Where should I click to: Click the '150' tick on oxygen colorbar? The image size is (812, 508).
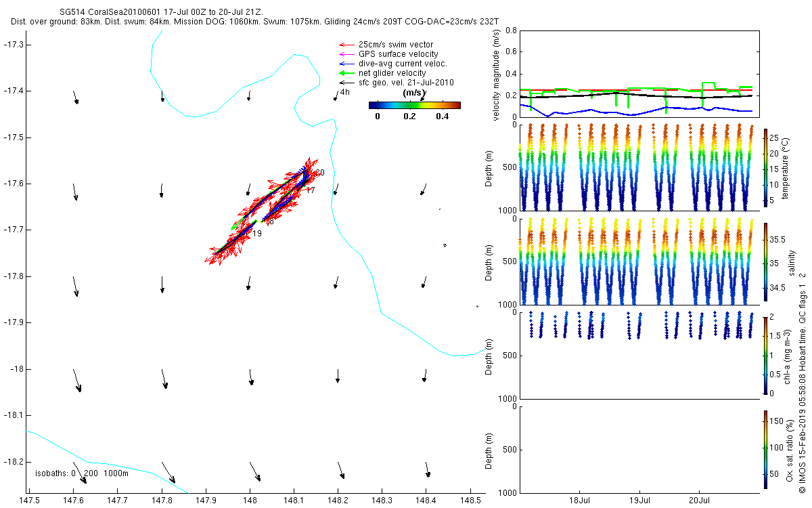776,421
